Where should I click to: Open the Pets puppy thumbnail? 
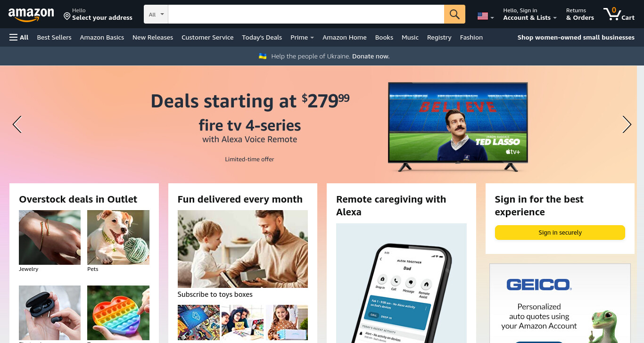118,237
